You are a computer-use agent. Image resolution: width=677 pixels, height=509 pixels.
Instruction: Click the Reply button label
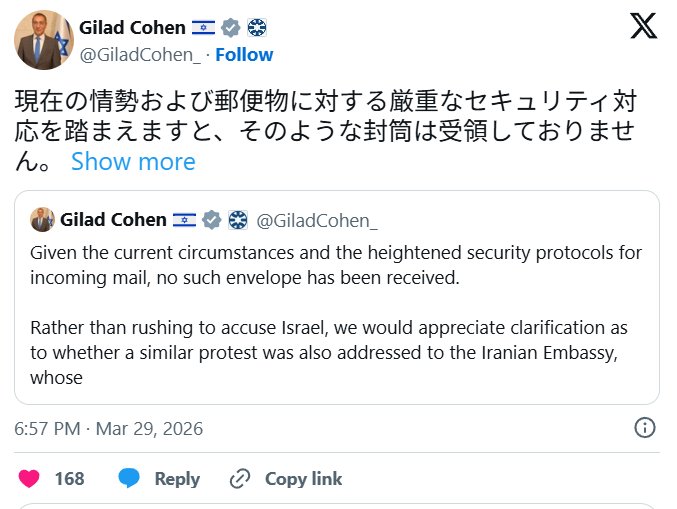(x=177, y=479)
